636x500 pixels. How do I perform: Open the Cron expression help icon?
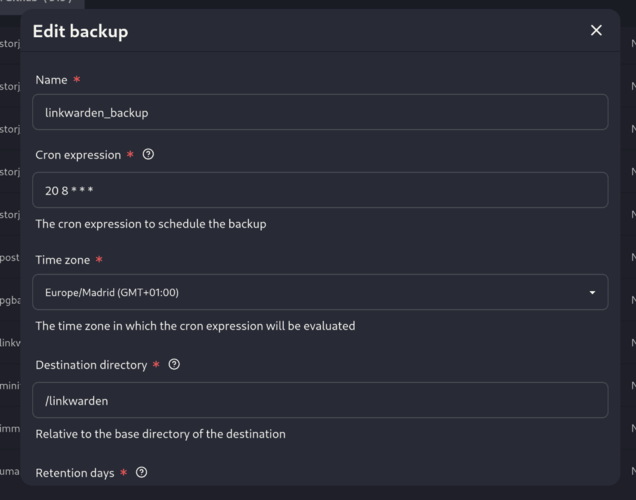click(148, 155)
